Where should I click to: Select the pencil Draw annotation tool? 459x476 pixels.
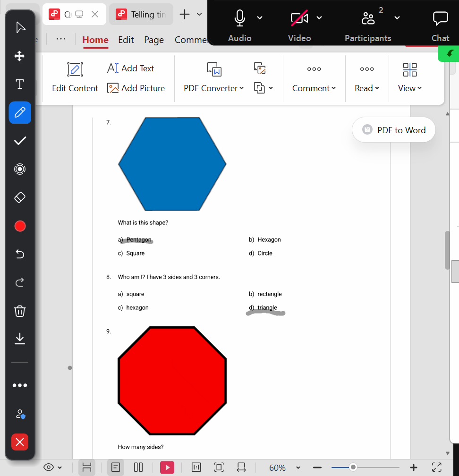click(20, 112)
